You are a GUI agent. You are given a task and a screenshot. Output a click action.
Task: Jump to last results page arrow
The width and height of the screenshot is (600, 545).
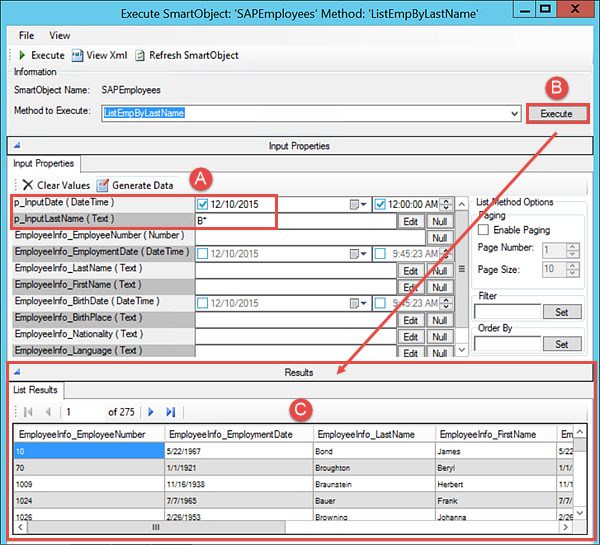[171, 411]
